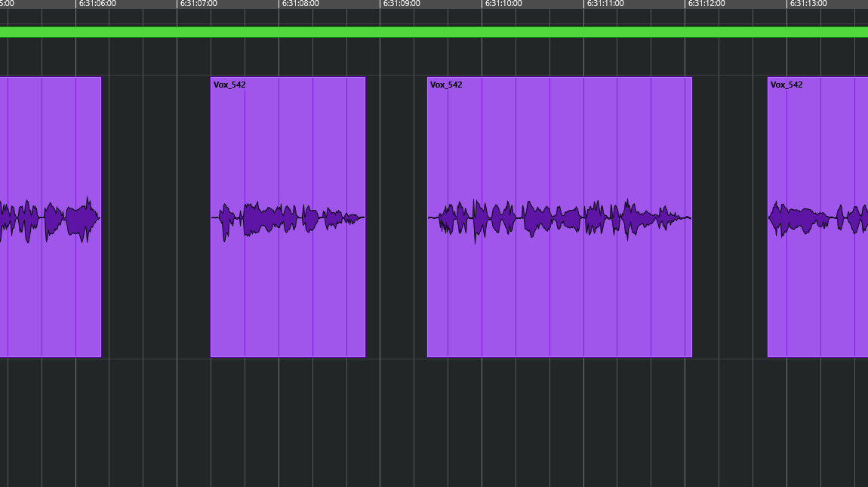Click the 6:31:09:00 ruler timestamp
Image resolution: width=868 pixels, height=487 pixels.
[402, 3]
